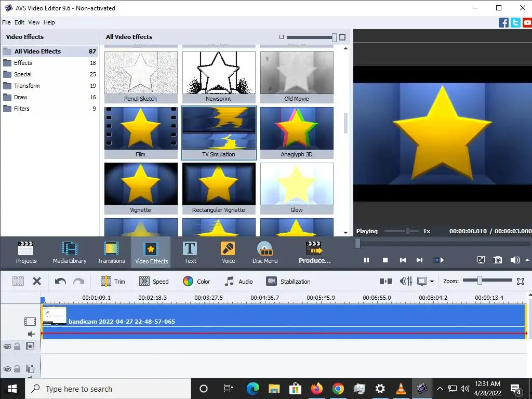This screenshot has width=532, height=399.
Task: Lock the video overlay track
Action: [17, 368]
